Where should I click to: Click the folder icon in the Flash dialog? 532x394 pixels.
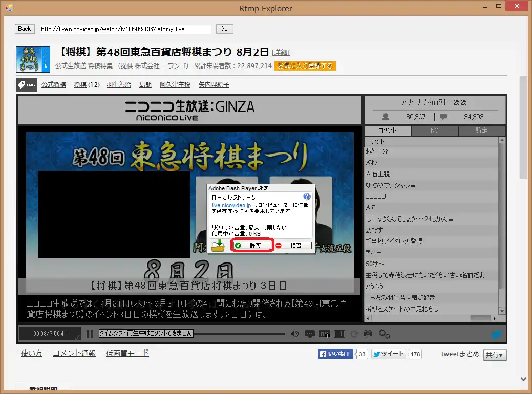click(217, 245)
